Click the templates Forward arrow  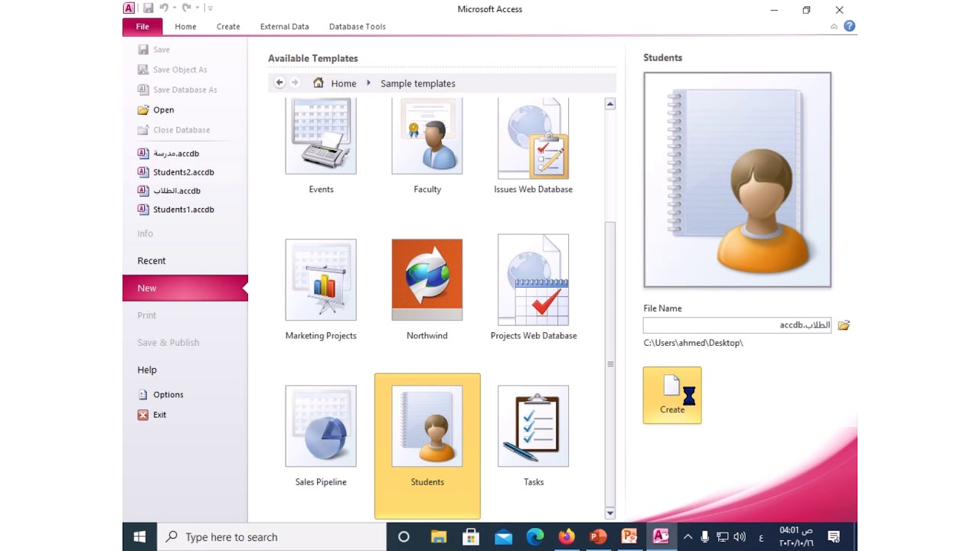pos(295,83)
